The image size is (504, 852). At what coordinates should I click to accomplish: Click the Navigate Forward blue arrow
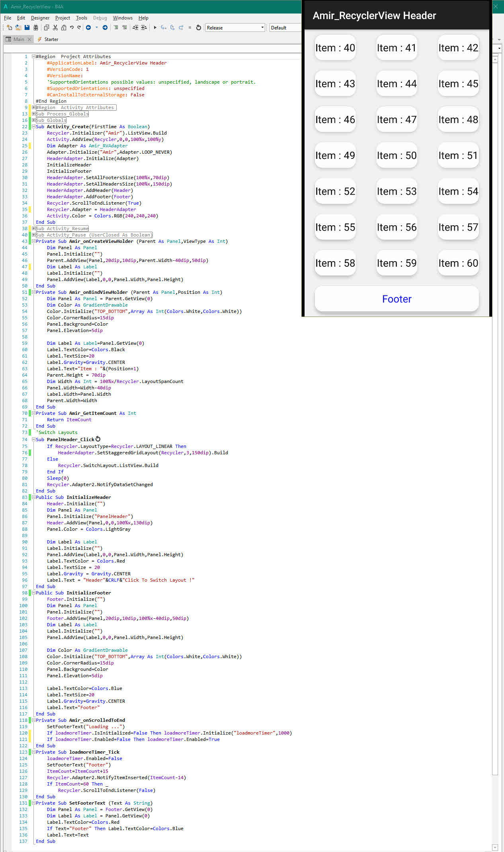(105, 27)
